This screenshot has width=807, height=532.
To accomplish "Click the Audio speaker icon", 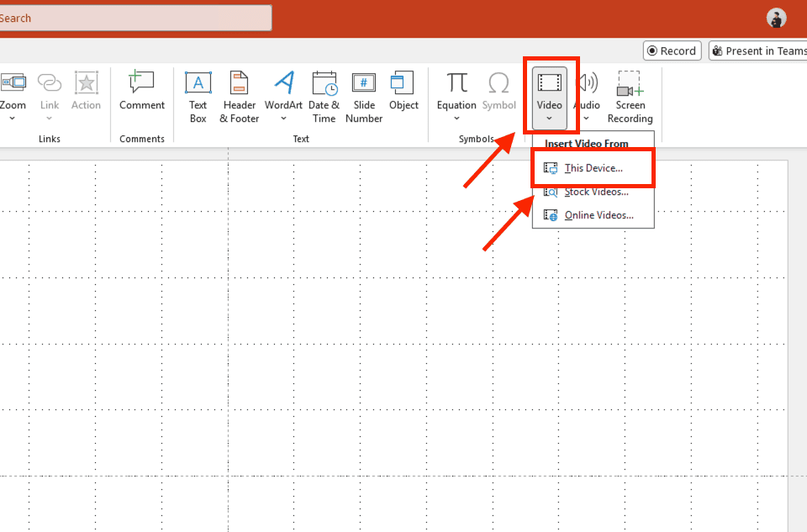I will (588, 82).
